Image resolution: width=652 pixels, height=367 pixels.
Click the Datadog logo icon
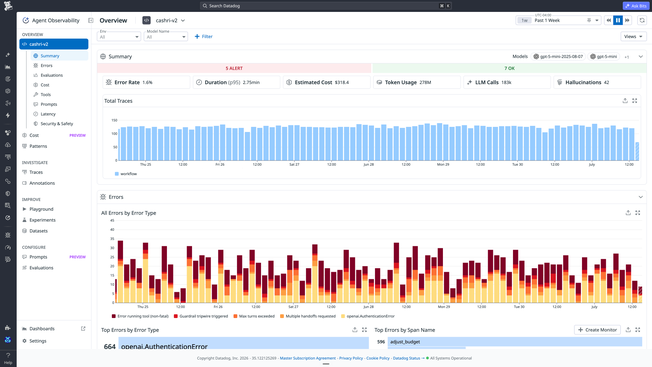[8, 6]
